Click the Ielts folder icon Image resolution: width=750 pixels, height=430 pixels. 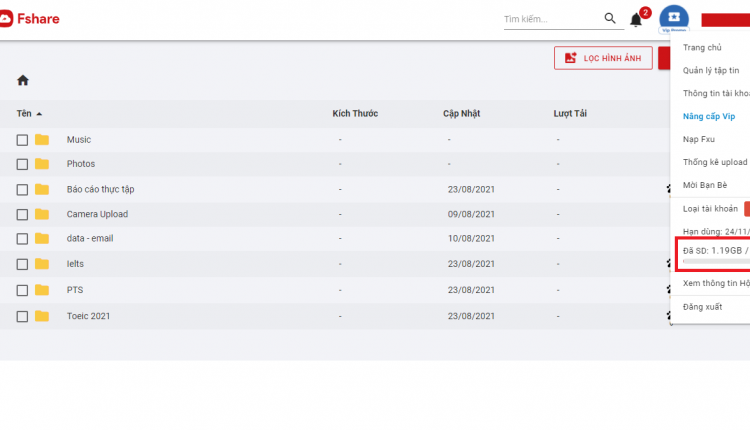click(42, 264)
